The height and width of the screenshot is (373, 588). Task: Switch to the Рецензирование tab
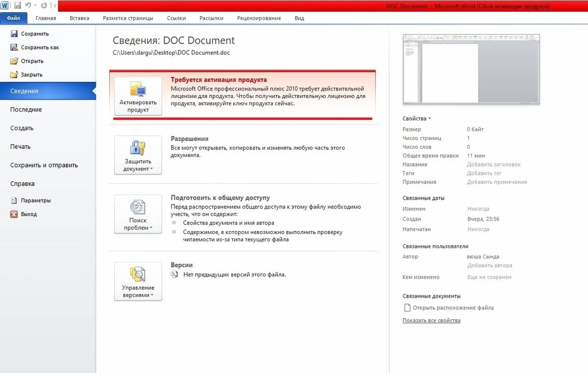(x=259, y=18)
